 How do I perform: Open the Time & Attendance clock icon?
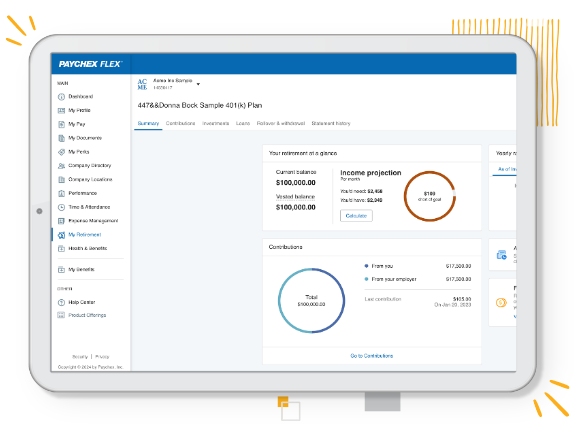point(62,207)
